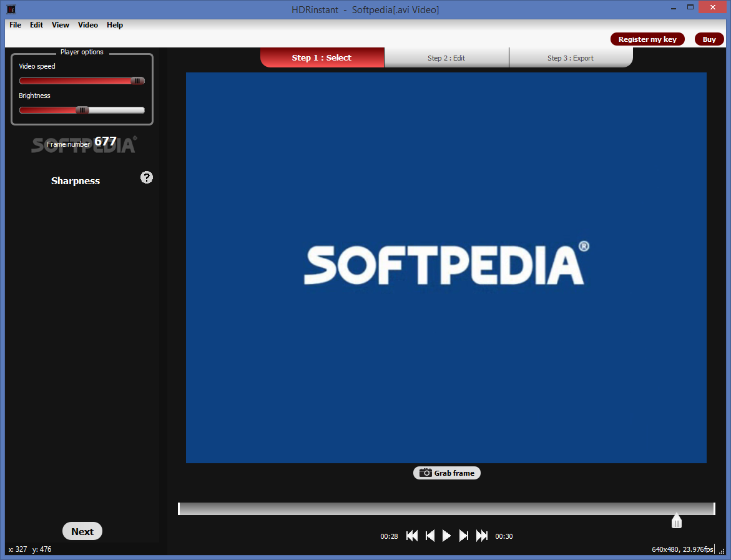The width and height of the screenshot is (731, 560).
Task: Click the 00:30 total duration label
Action: tap(504, 536)
